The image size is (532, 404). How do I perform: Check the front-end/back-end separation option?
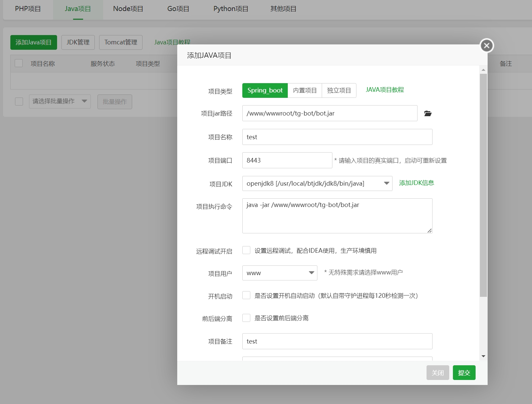[x=246, y=318]
